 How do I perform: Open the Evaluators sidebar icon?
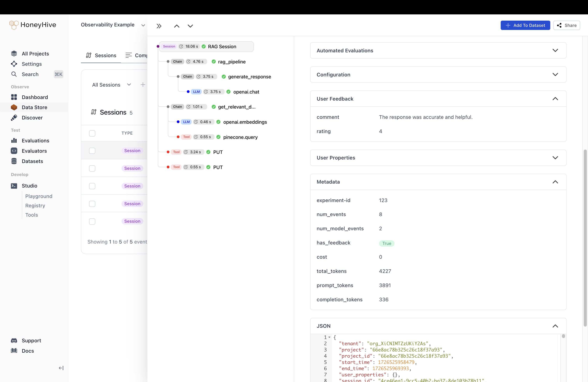[x=14, y=151]
